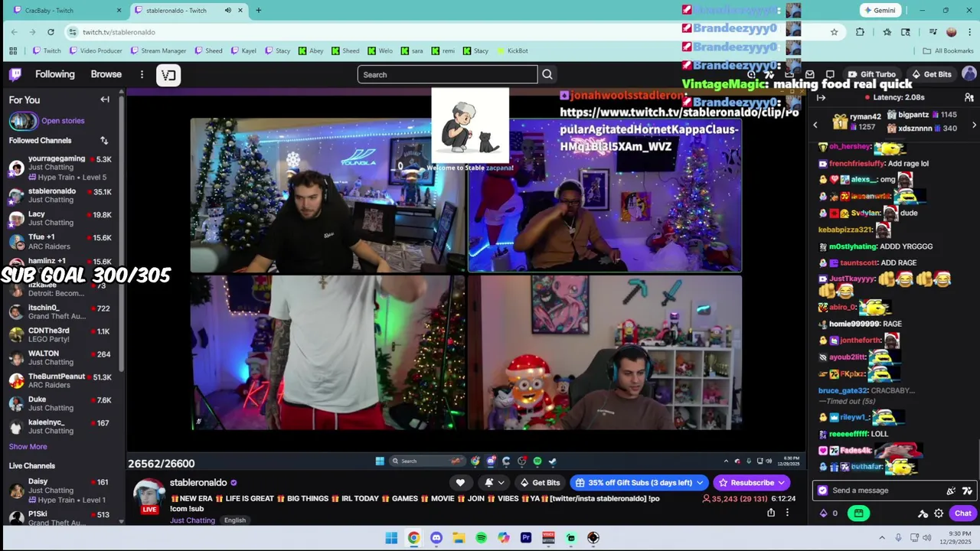
Task: Open Premiere Pro from the taskbar
Action: 526,538
